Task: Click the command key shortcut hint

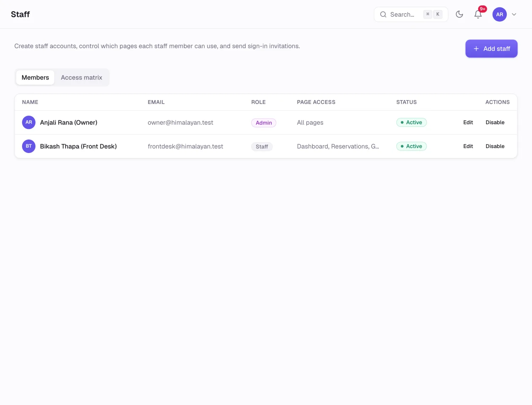Action: click(x=428, y=14)
